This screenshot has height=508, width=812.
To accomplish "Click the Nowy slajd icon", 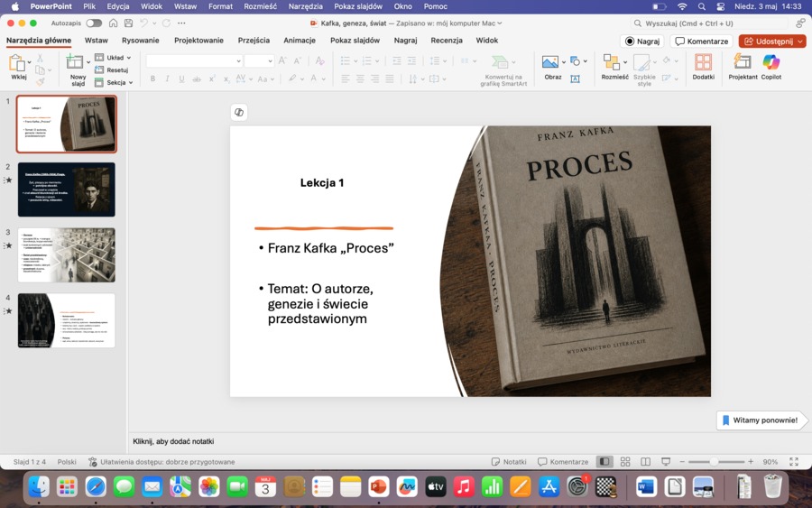I will pyautogui.click(x=75, y=61).
